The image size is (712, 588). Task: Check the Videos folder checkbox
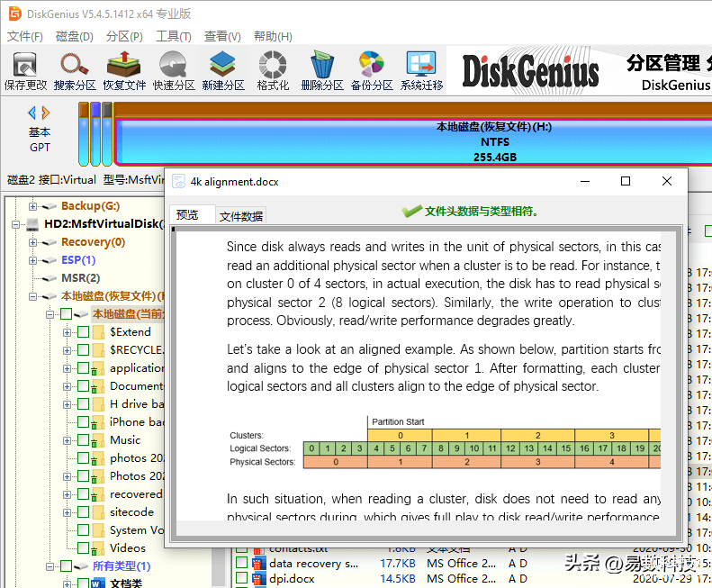click(83, 548)
